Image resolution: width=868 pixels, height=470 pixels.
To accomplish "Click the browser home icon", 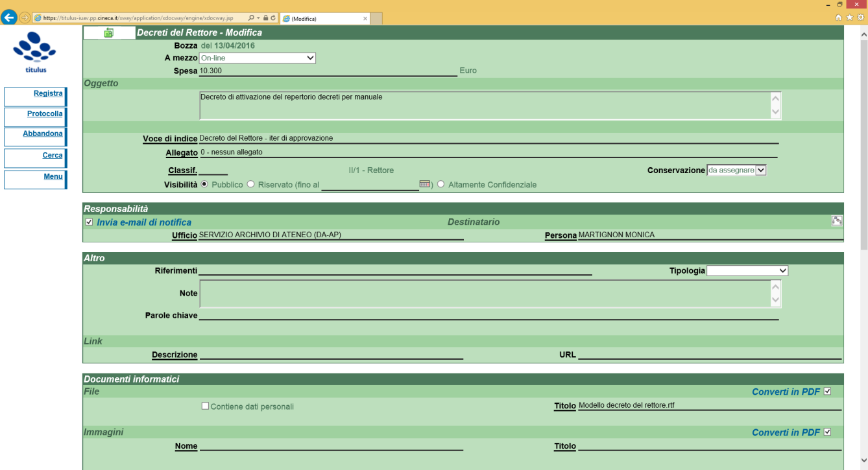I will click(x=839, y=18).
